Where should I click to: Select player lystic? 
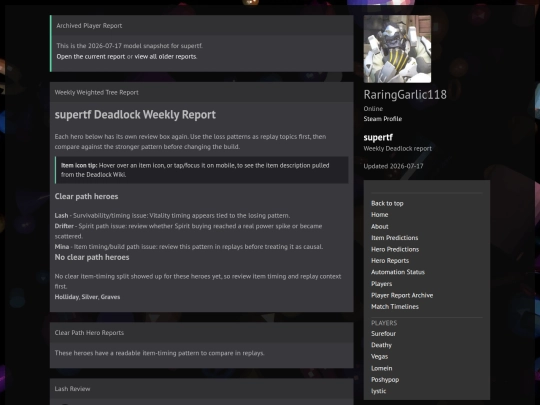click(x=378, y=391)
